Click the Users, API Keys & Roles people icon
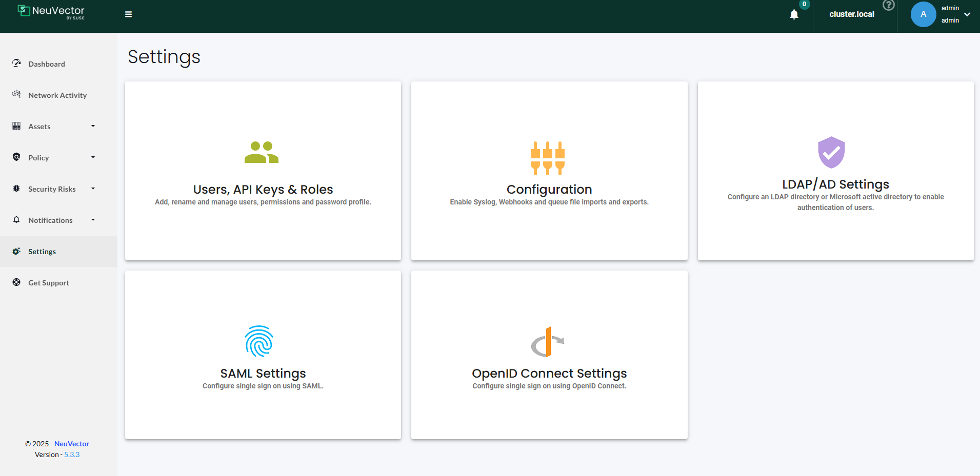The image size is (980, 476). (x=262, y=152)
